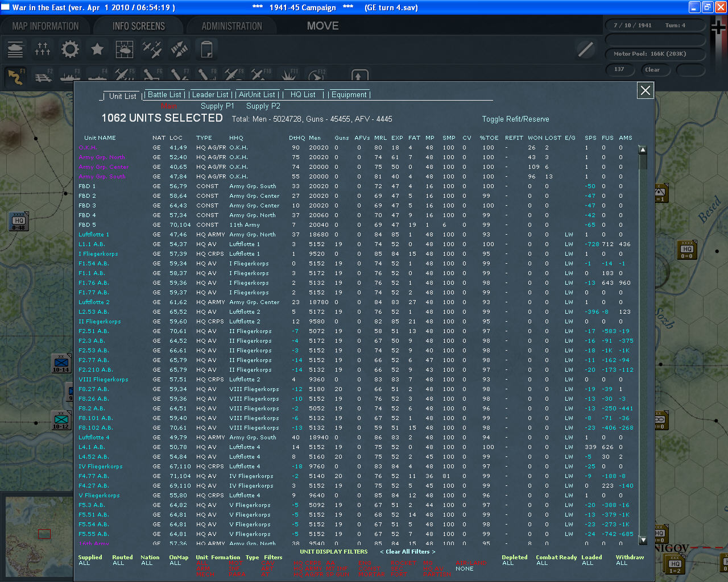The height and width of the screenshot is (582, 728).
Task: Switch to the Battle List tab
Action: pyautogui.click(x=165, y=95)
